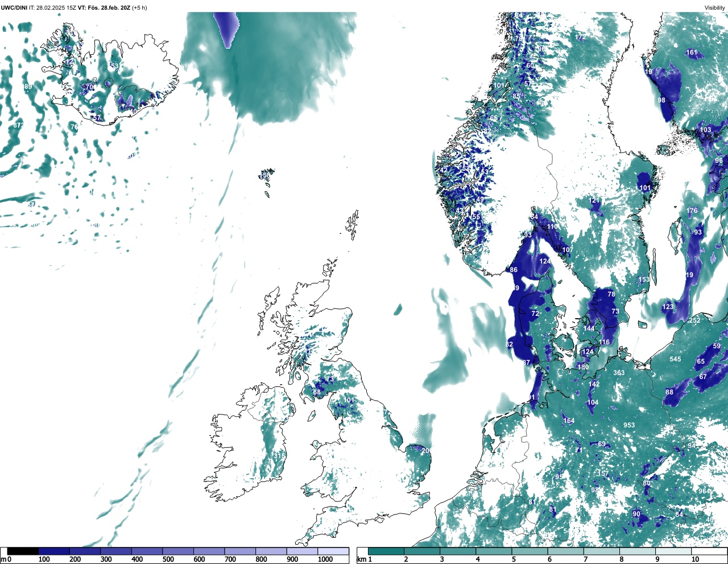Click the '10' label on the km scale
Image resolution: width=728 pixels, height=564 pixels.
[695, 559]
